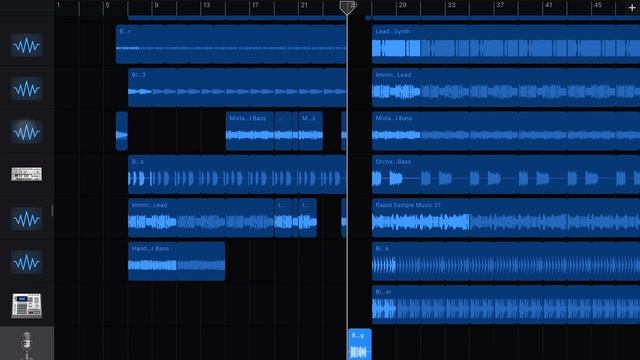Image resolution: width=640 pixels, height=360 pixels.
Task: Select the Immin...Lead region starting at bar 7
Action: (x=201, y=218)
